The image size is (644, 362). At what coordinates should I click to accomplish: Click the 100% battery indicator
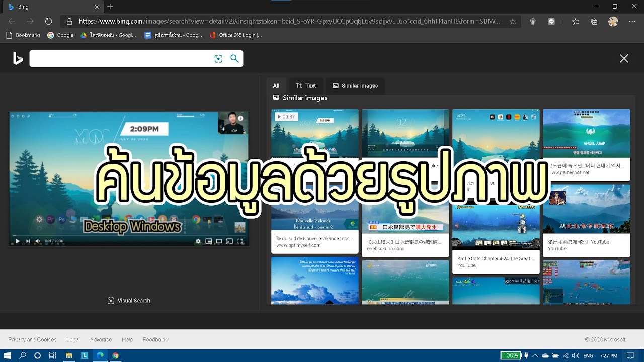[511, 355]
